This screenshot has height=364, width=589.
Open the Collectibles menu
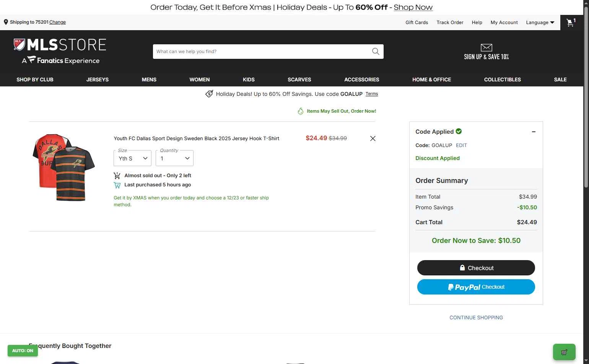click(503, 79)
